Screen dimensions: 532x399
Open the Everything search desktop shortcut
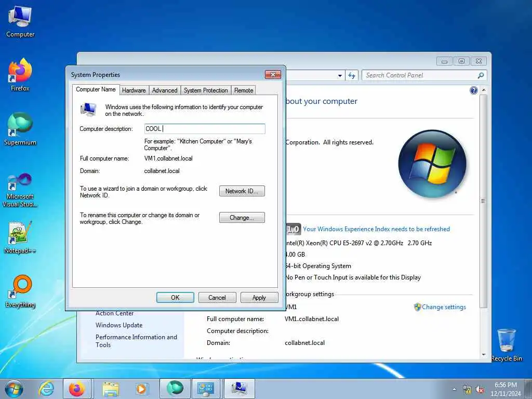[x=20, y=291]
